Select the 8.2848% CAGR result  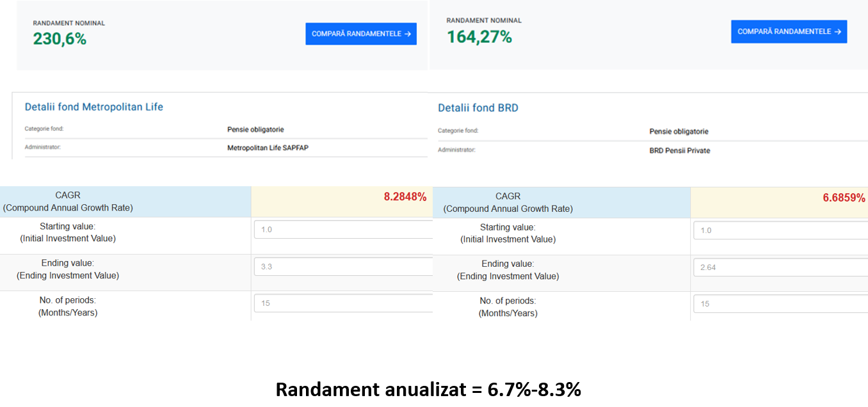click(405, 197)
